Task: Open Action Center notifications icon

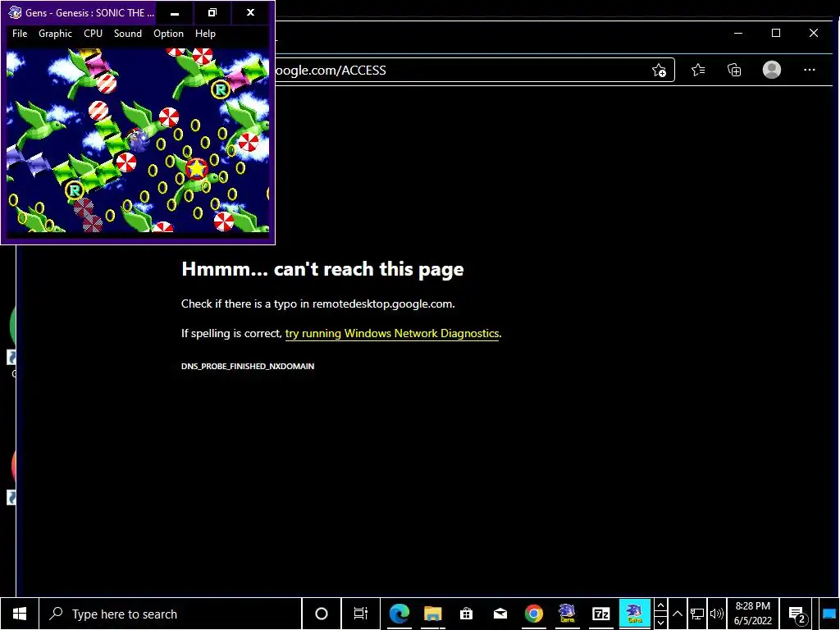Action: pyautogui.click(x=797, y=614)
